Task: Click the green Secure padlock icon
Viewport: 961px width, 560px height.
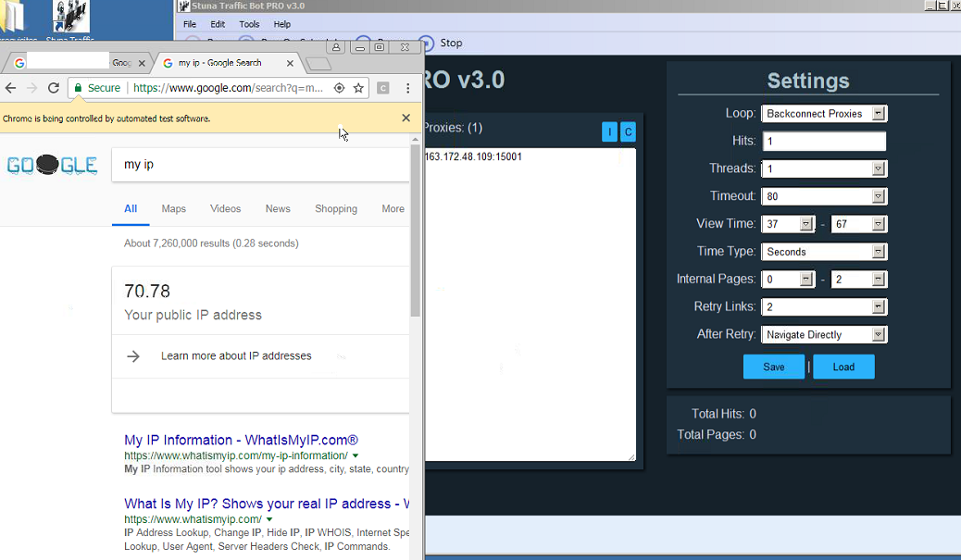Action: click(x=78, y=88)
